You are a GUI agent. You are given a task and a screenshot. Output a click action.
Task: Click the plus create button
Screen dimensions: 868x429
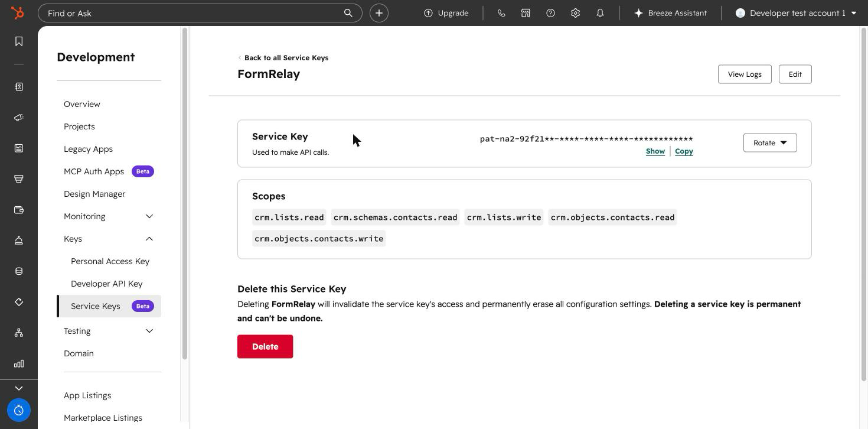pos(379,13)
